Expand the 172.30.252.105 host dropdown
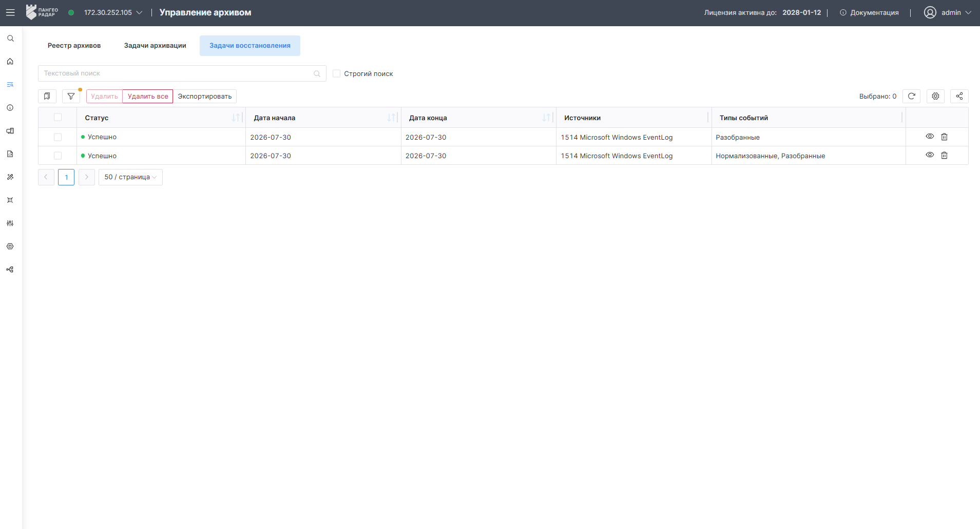980x529 pixels. pos(113,13)
